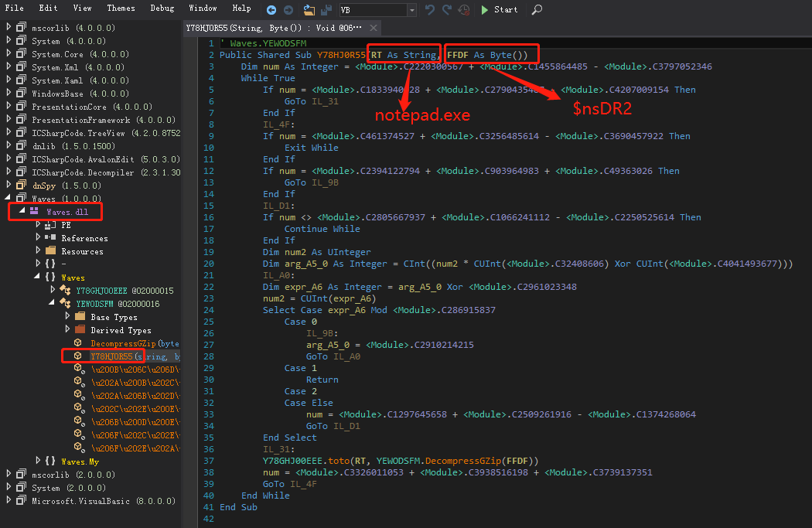The height and width of the screenshot is (528, 812).
Task: Collapse the Waves.dll module node
Action: pos(22,211)
